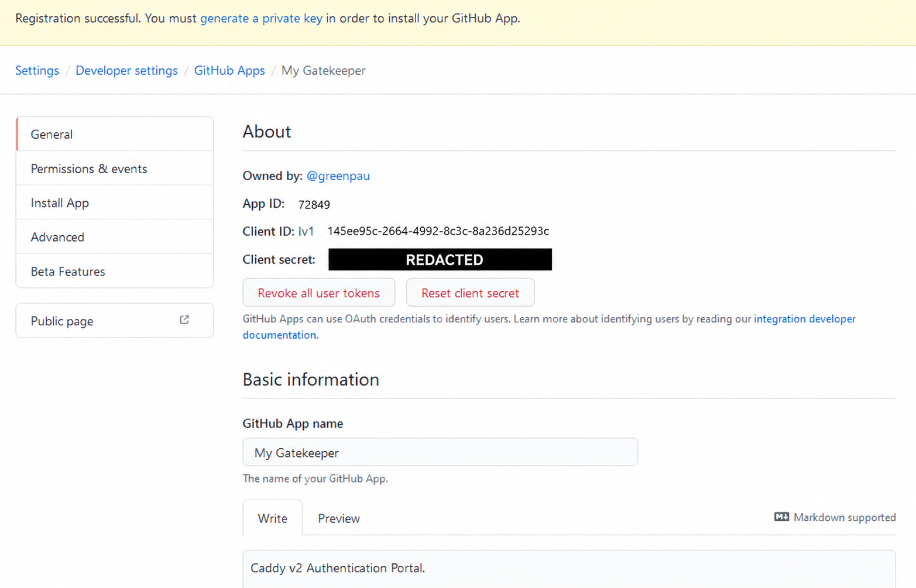Screen dimensions: 916x588
Task: Click 'The name of your GitHub App.' hint
Action: coord(315,479)
